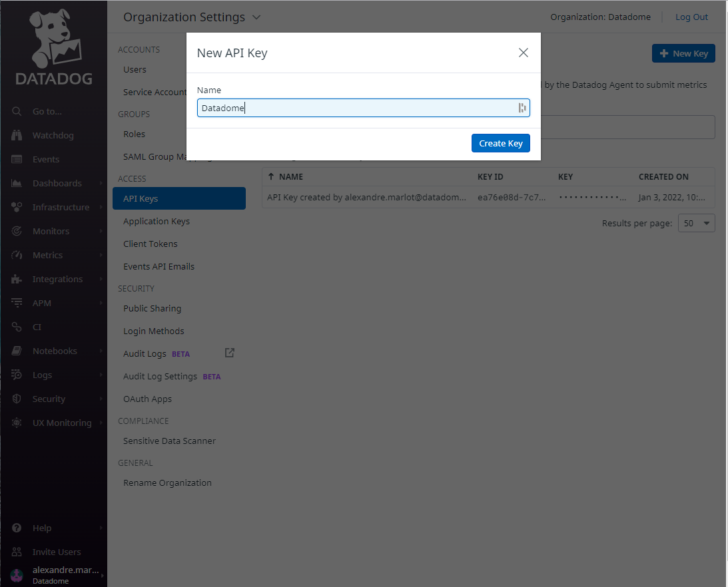This screenshot has height=587, width=728.
Task: Click the masked KEY value dots
Action: tap(592, 197)
